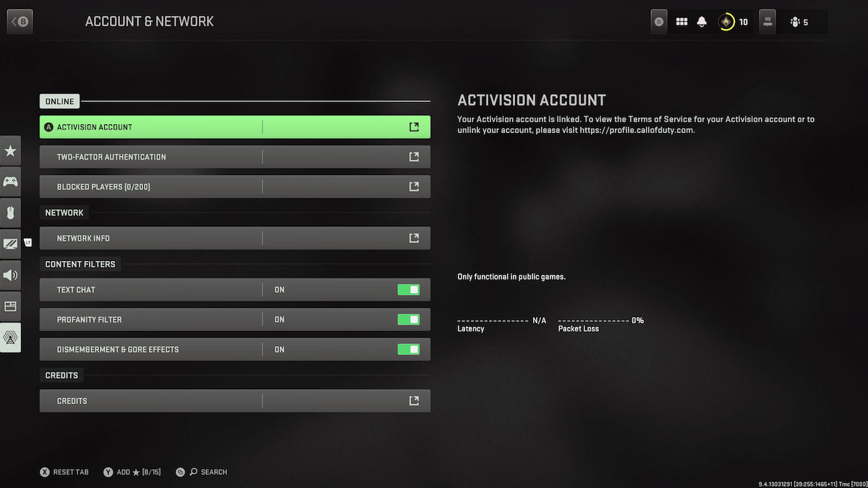The image size is (868, 488).
Task: View the Credits screen
Action: tap(235, 401)
